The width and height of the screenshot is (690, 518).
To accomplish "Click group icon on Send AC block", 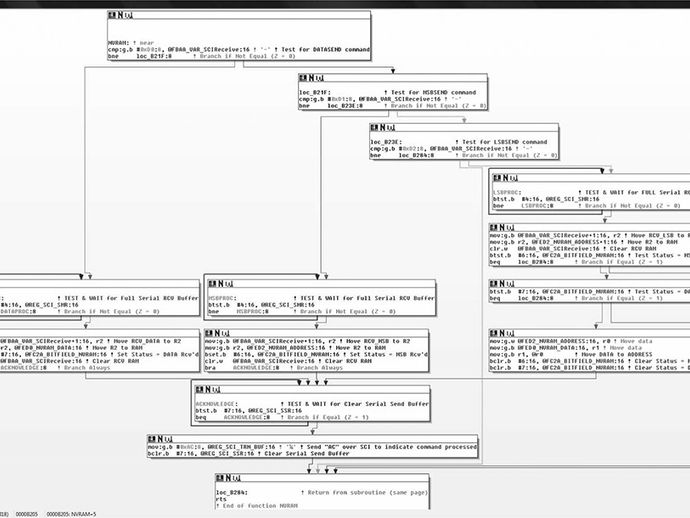I will [x=169, y=439].
